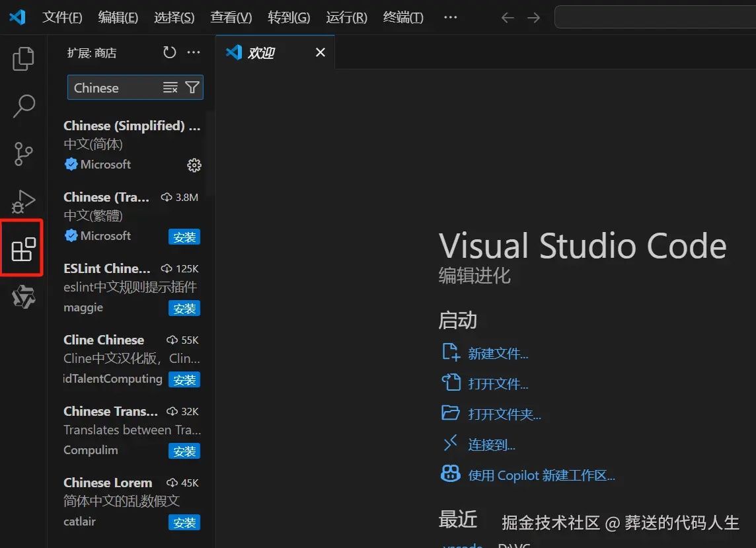This screenshot has width=756, height=548.
Task: Open the Source Control view
Action: click(x=23, y=154)
